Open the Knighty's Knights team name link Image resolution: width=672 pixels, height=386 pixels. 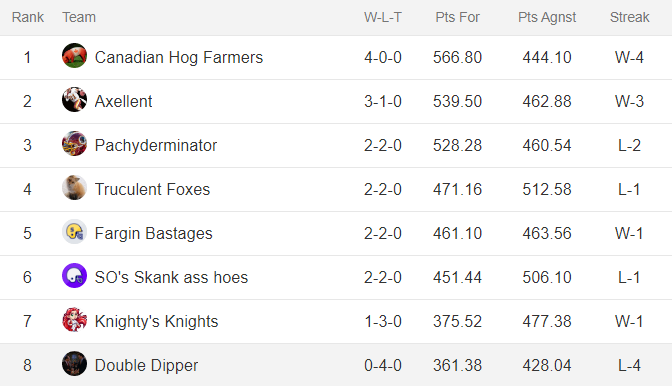pyautogui.click(x=156, y=321)
